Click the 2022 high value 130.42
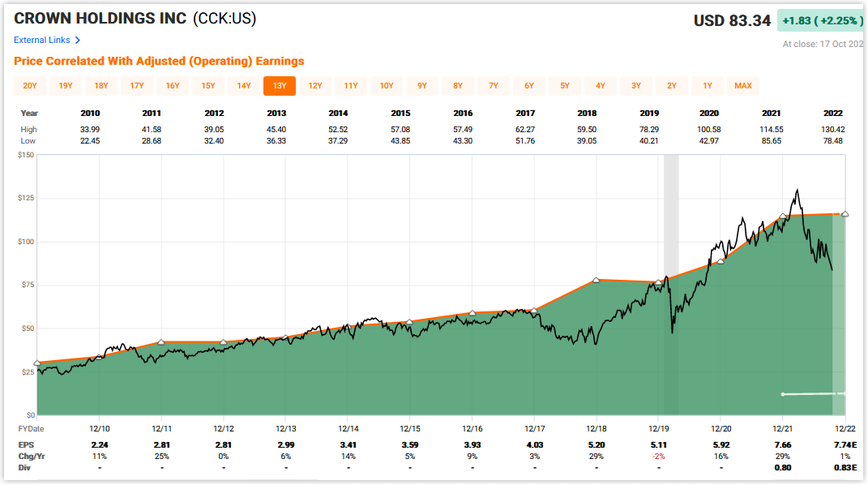The height and width of the screenshot is (485, 868). (x=832, y=129)
